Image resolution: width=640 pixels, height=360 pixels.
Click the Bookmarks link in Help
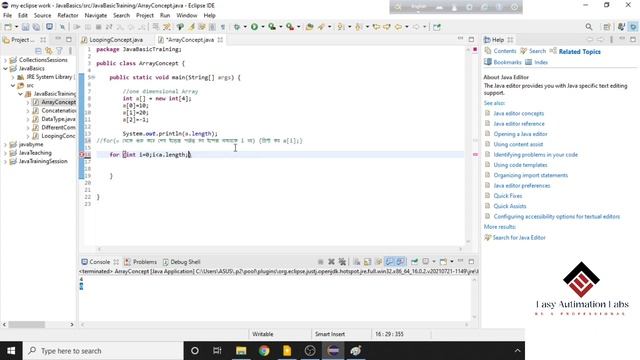pos(507,62)
